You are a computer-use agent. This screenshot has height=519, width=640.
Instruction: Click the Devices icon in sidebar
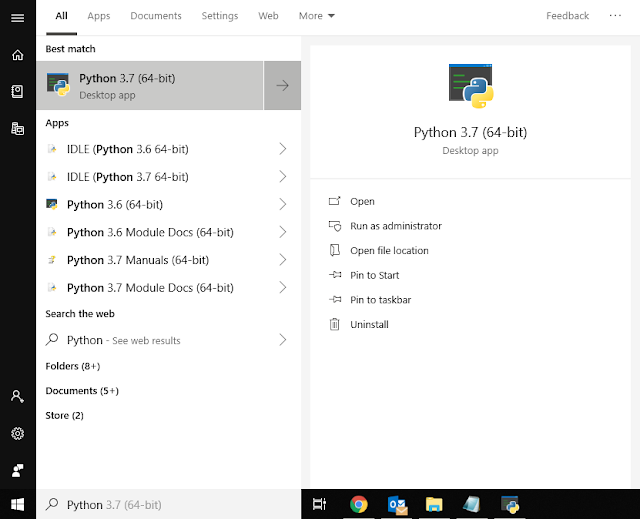click(17, 129)
